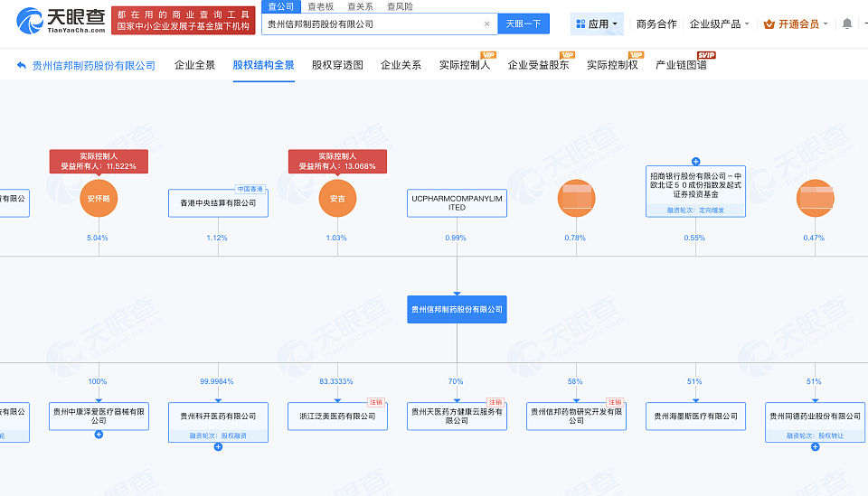Click the 实际控制人 11.522% red tag
This screenshot has width=868, height=496.
point(99,161)
